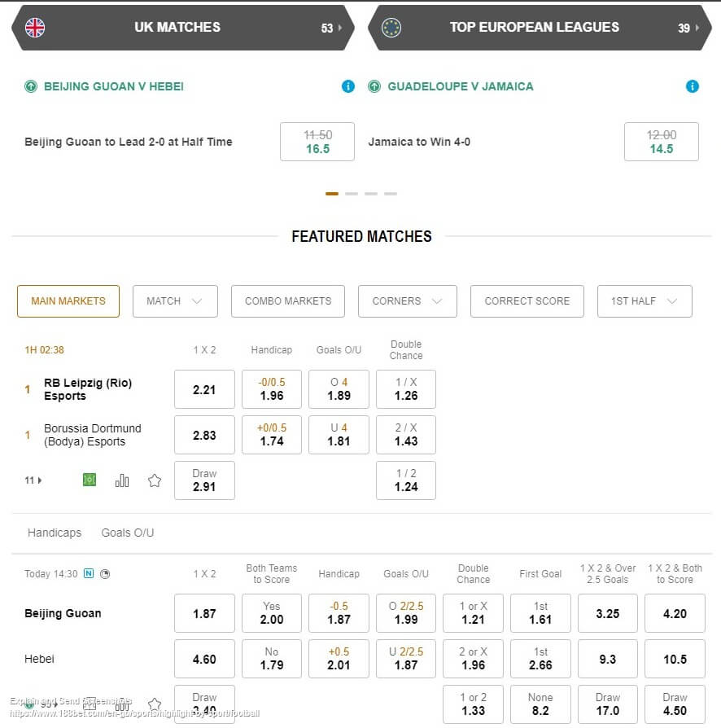Pick Hebei win at 4.60
721x728 pixels.
click(204, 659)
